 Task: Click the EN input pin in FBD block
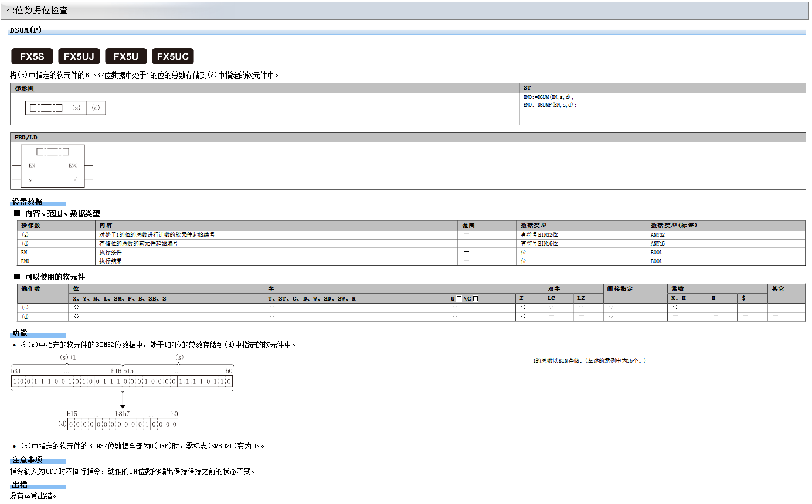coord(32,166)
